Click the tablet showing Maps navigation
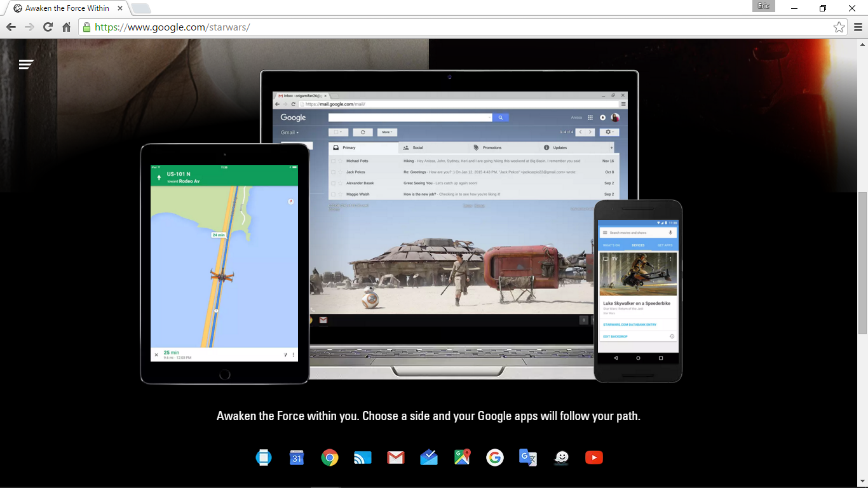This screenshot has width=868, height=488. (x=225, y=264)
